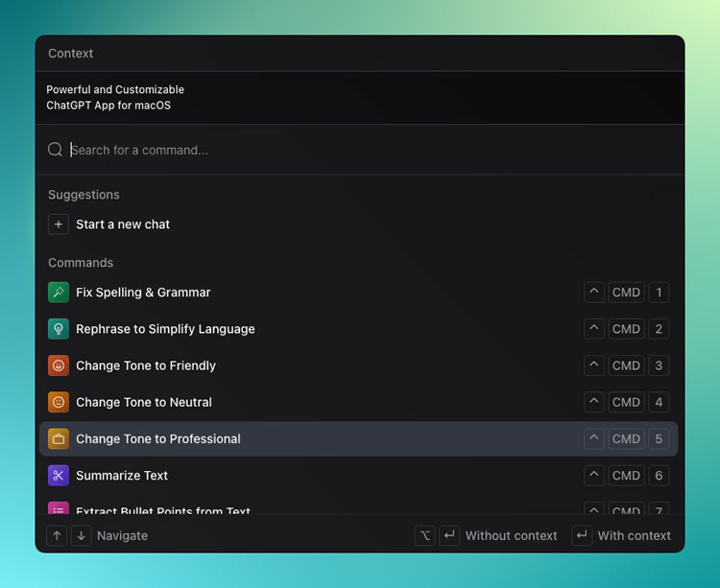This screenshot has height=588, width=720.
Task: Click control key badge on Neutral tone row
Action: (593, 402)
